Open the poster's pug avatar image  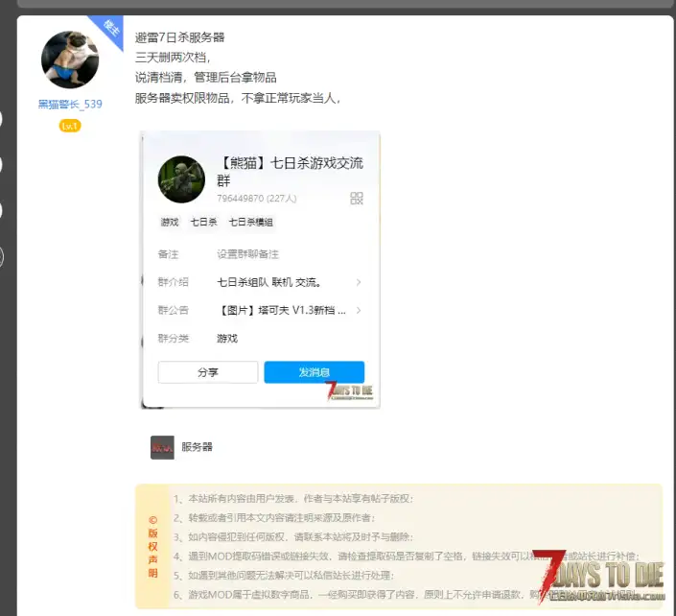[70, 59]
